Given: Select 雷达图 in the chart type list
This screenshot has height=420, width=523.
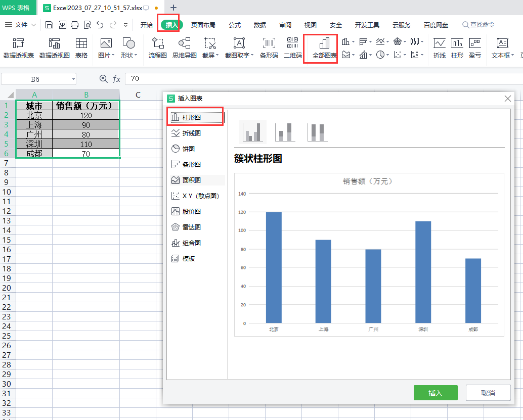Looking at the screenshot, I should tap(196, 227).
